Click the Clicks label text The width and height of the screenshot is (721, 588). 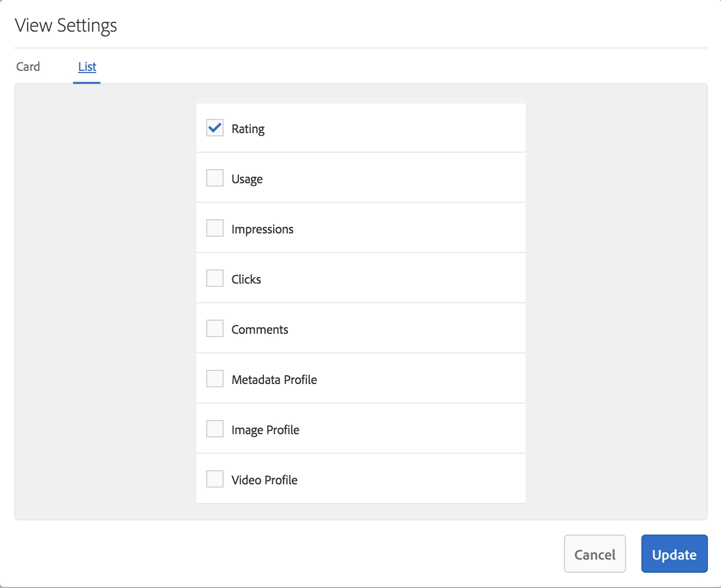coord(247,279)
